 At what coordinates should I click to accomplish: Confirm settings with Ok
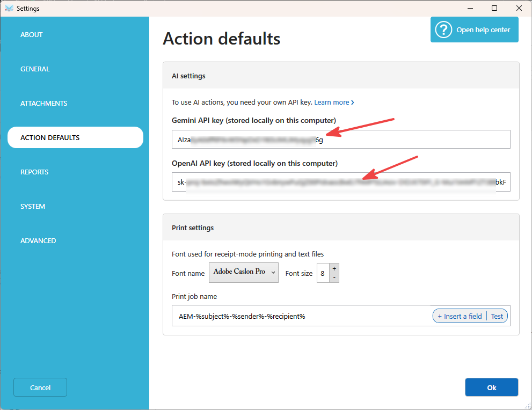click(491, 387)
